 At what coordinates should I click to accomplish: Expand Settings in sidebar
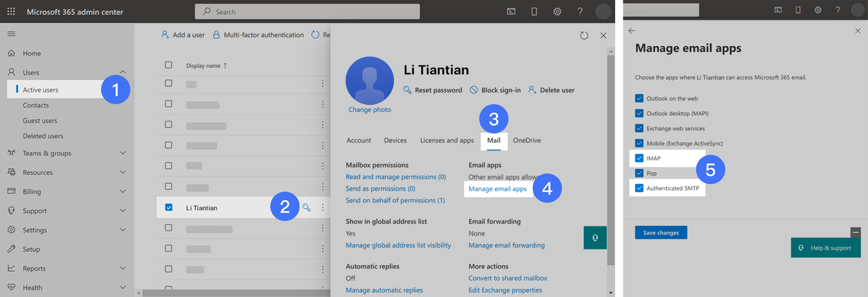[x=123, y=230]
